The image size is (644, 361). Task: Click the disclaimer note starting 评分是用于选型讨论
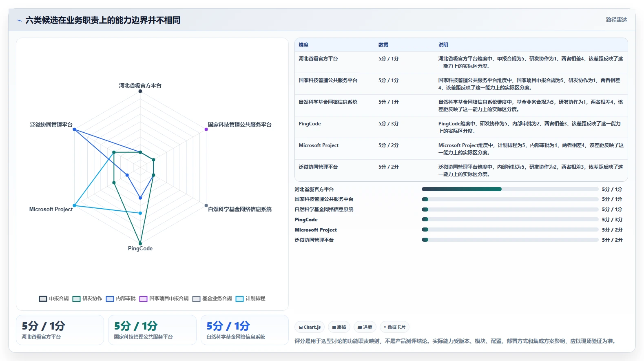pyautogui.click(x=456, y=341)
